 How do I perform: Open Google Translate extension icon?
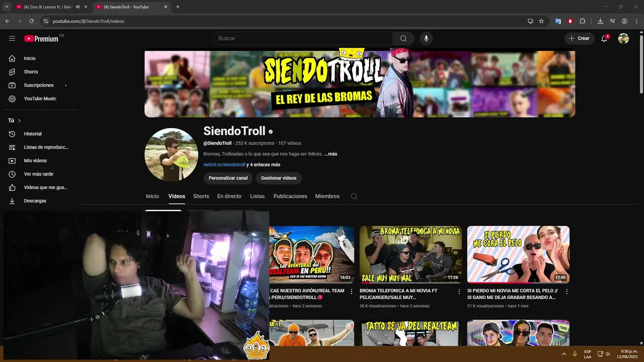pos(558,21)
